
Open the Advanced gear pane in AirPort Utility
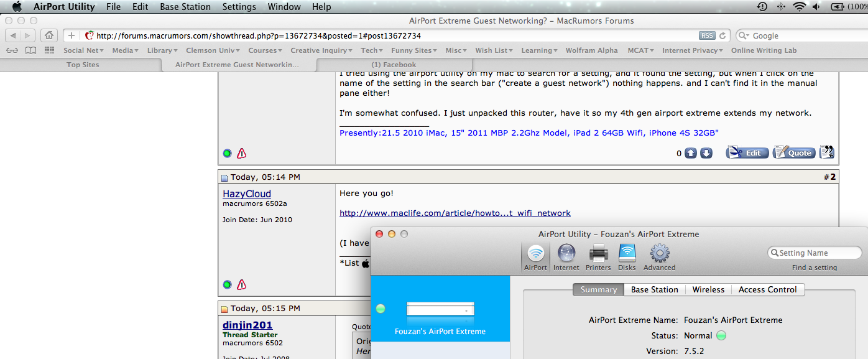pos(659,258)
